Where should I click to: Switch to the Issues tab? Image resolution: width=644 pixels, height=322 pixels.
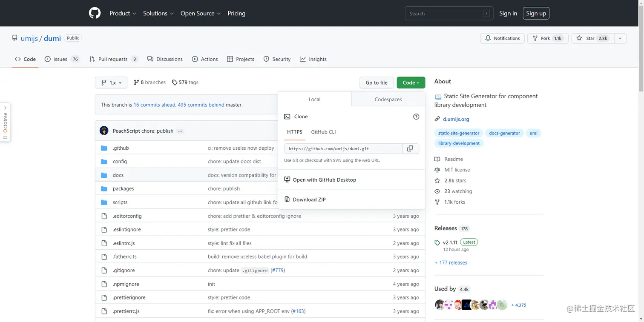point(62,59)
